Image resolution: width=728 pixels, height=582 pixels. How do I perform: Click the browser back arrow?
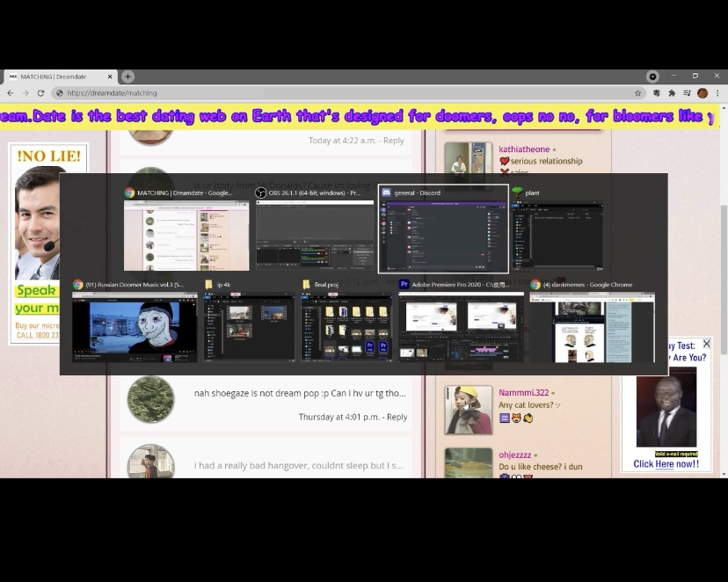coord(11,93)
